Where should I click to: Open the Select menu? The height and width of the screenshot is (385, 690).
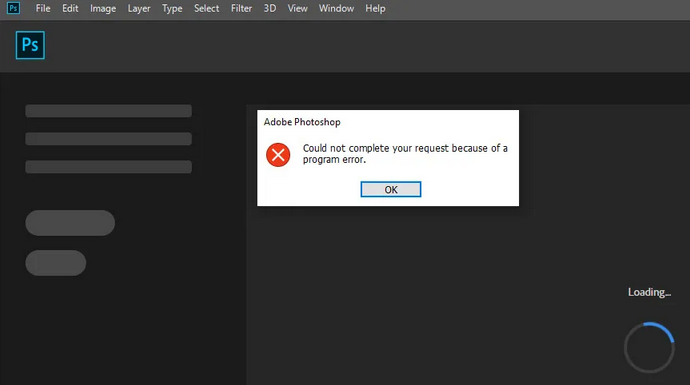(206, 8)
